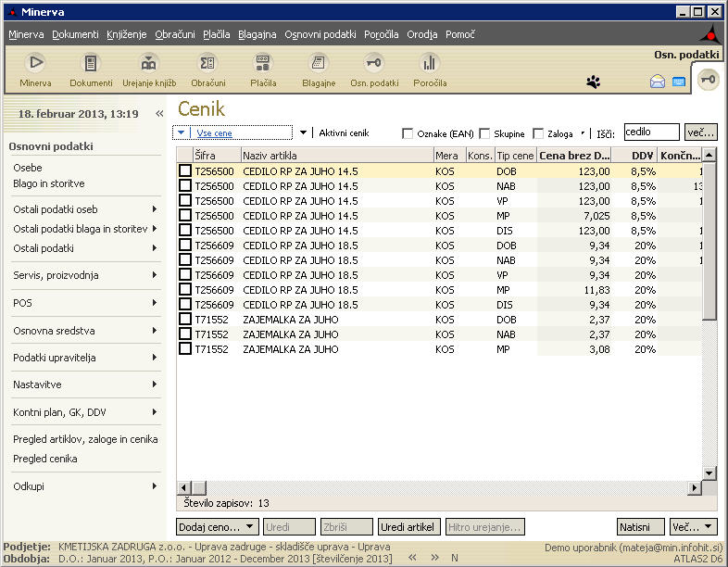The height and width of the screenshot is (567, 728).
Task: Click the Išči search input field
Action: click(x=651, y=132)
